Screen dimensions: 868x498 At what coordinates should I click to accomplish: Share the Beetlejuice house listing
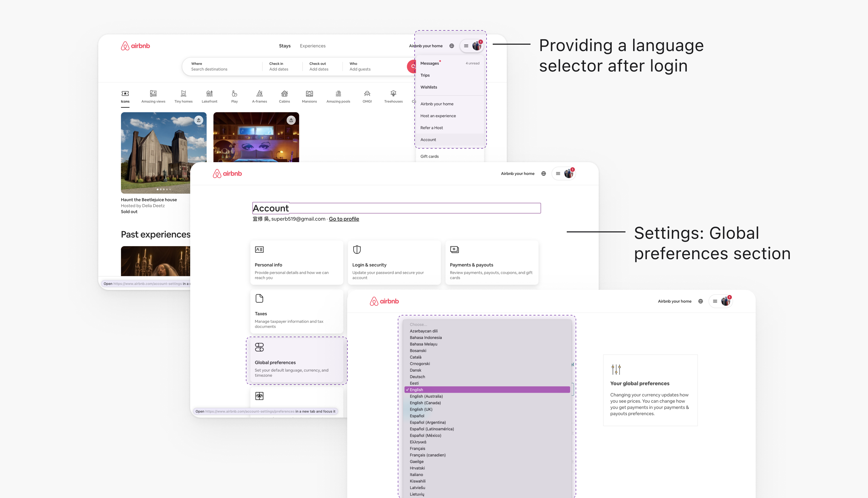(x=198, y=120)
